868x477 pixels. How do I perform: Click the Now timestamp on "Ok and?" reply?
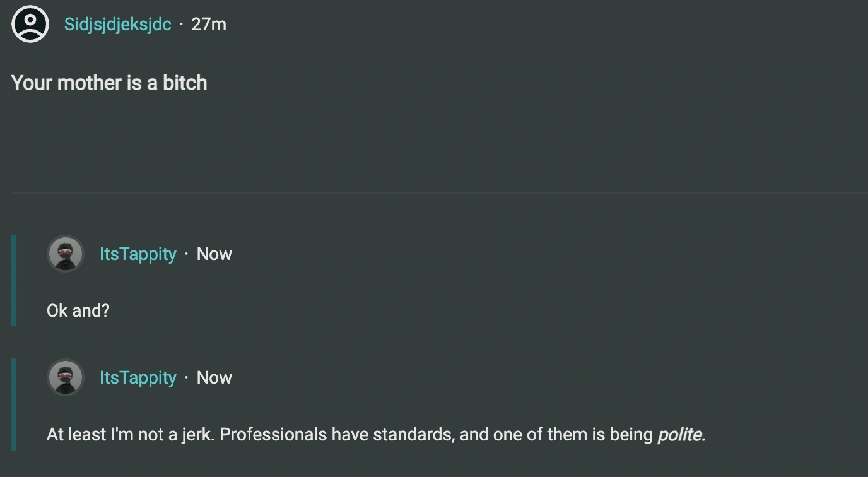click(214, 254)
